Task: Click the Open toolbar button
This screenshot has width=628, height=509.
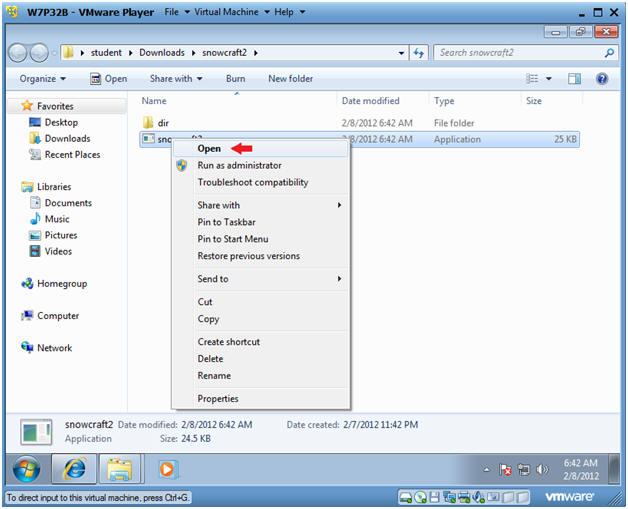Action: (x=109, y=78)
